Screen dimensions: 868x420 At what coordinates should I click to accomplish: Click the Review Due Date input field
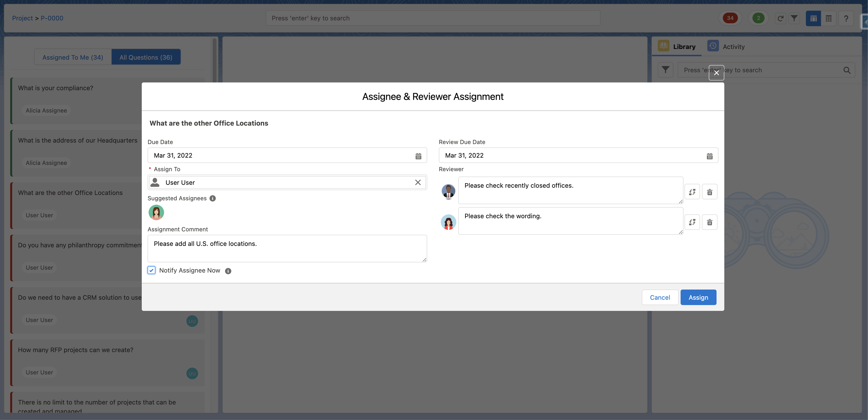tap(578, 155)
